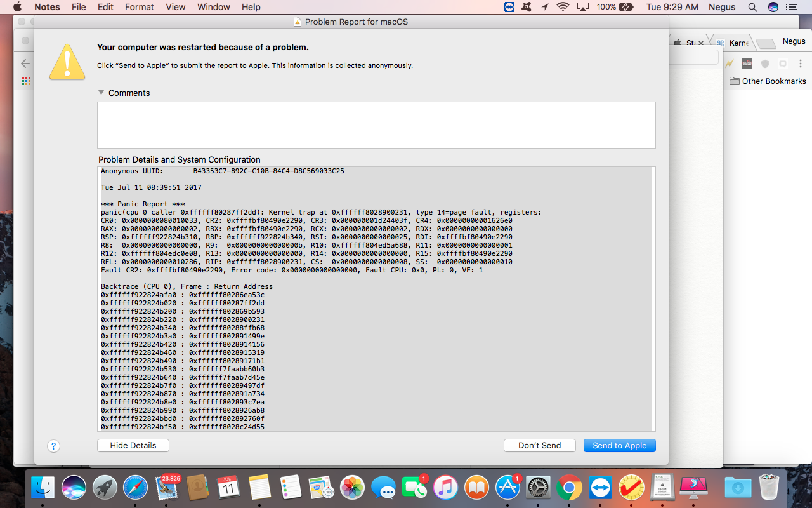Click the Don't Send button
812x508 pixels.
point(539,446)
